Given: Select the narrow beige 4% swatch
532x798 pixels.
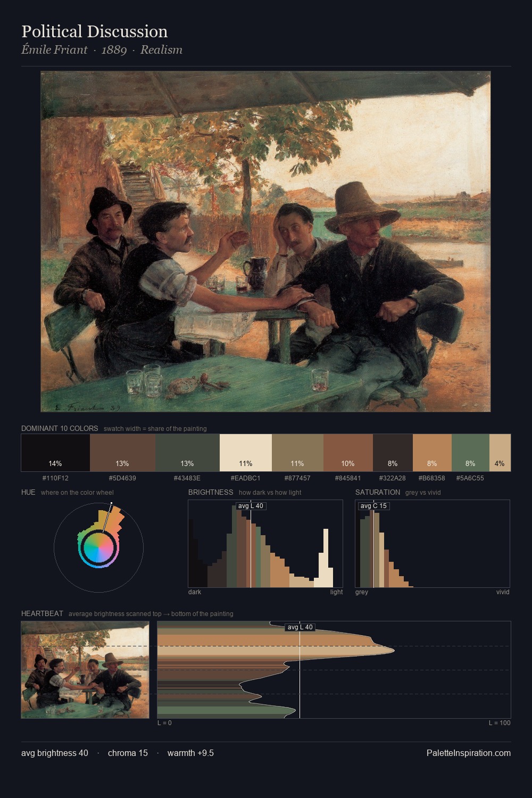Looking at the screenshot, I should (x=500, y=453).
